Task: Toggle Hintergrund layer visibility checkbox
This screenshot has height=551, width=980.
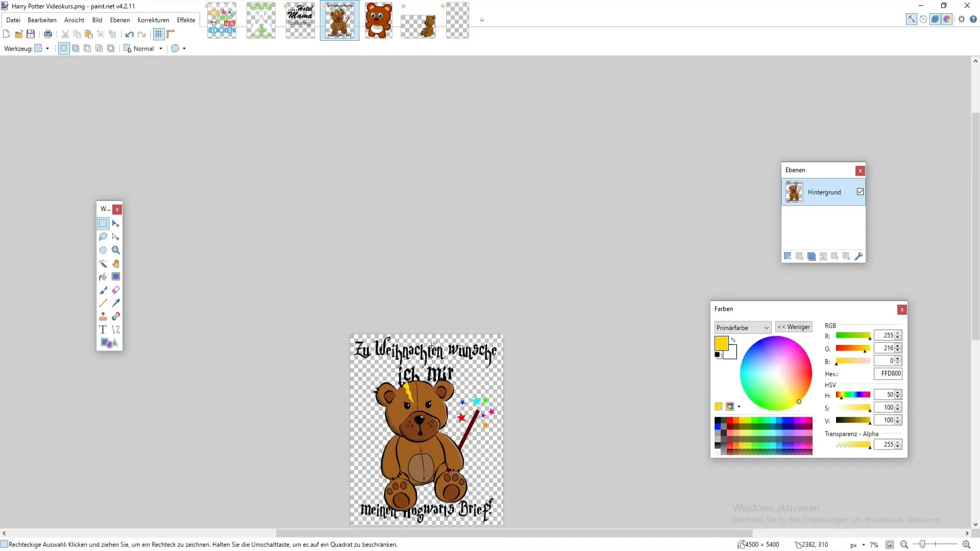Action: (860, 192)
